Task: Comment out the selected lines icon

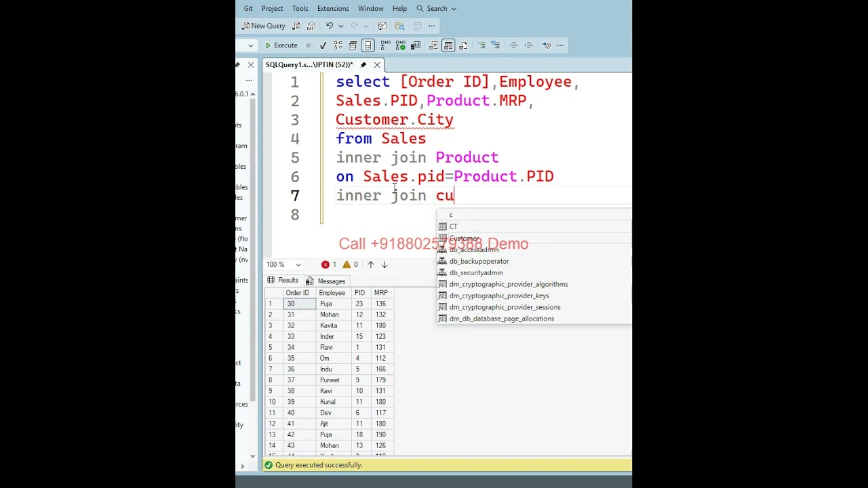Action: click(481, 45)
